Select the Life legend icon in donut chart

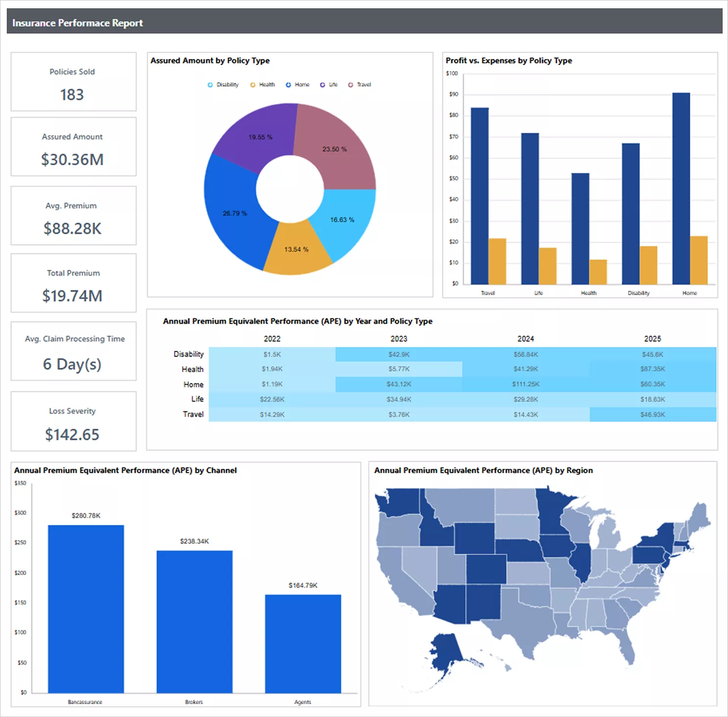[322, 84]
